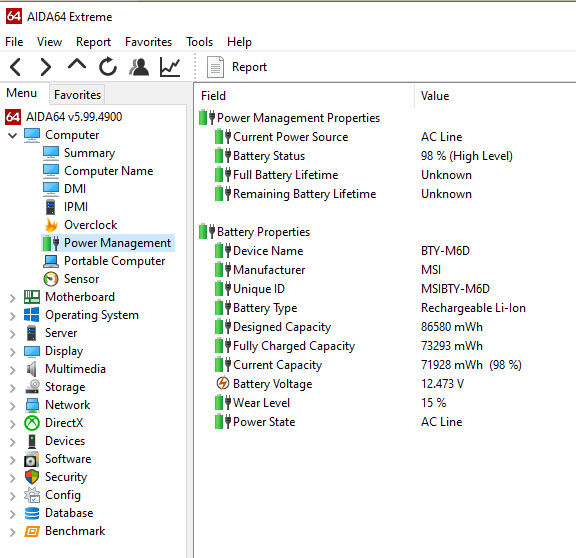576x558 pixels.
Task: Expand the Display tree node
Action: (x=12, y=352)
